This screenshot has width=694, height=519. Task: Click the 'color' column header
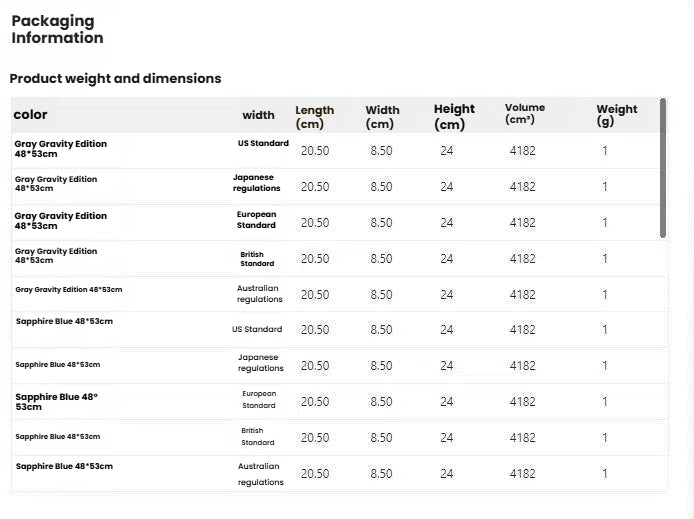[30, 115]
